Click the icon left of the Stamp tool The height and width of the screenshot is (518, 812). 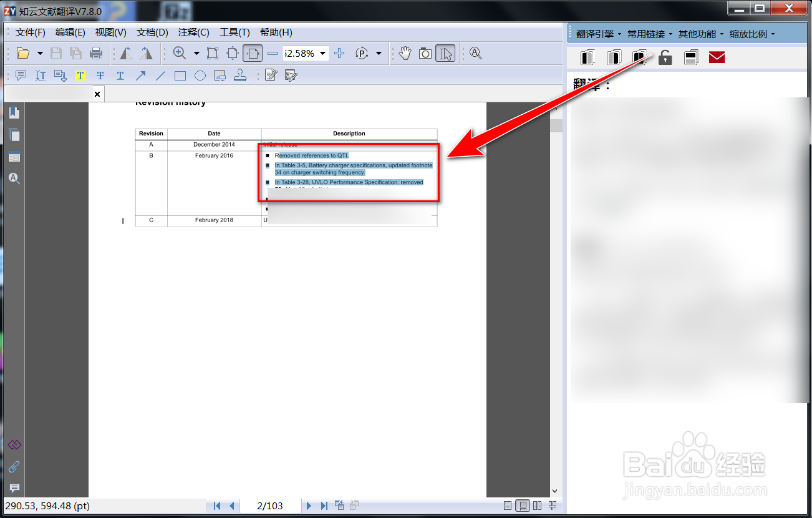coord(220,76)
